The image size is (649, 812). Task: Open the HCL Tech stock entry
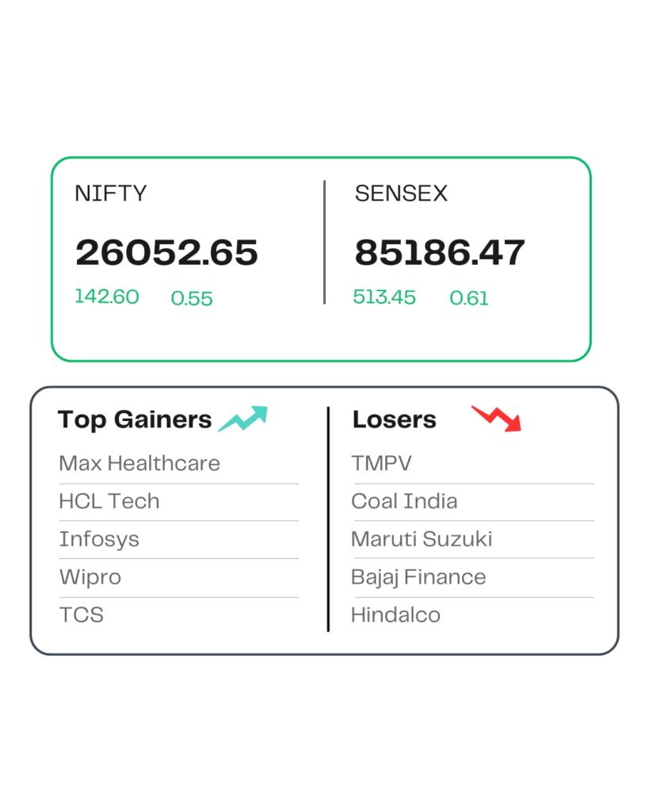[x=109, y=501]
